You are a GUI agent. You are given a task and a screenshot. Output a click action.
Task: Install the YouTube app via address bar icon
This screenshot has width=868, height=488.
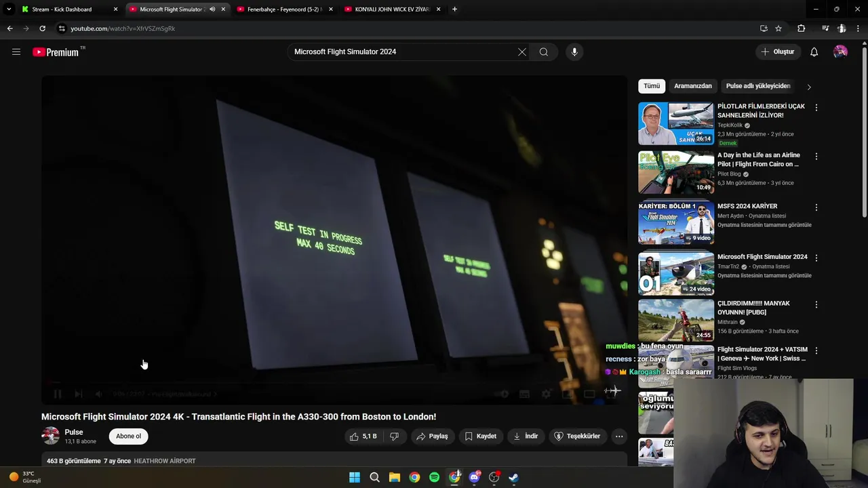764,28
